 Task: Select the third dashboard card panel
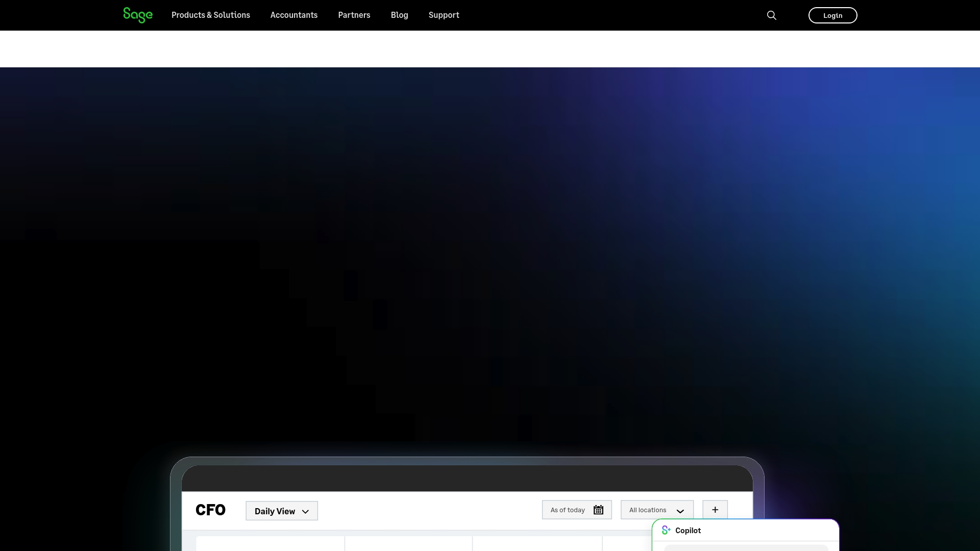[537, 544]
